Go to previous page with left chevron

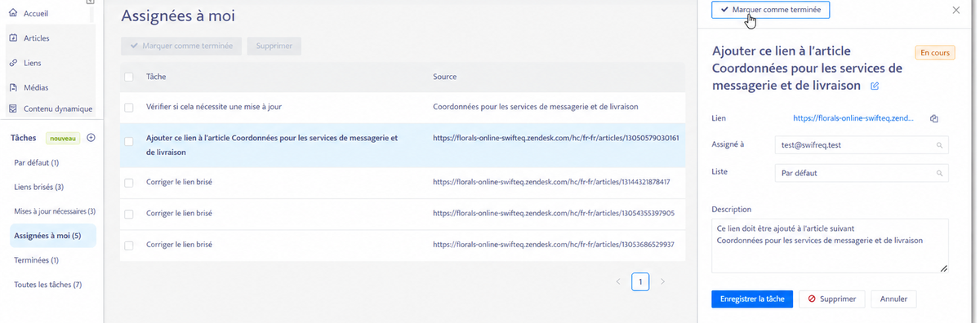click(618, 281)
